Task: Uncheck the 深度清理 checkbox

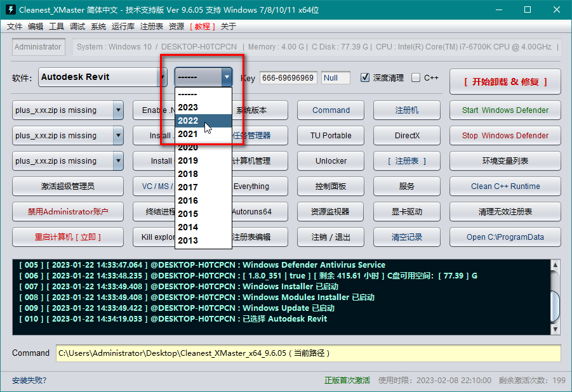Action: click(365, 77)
